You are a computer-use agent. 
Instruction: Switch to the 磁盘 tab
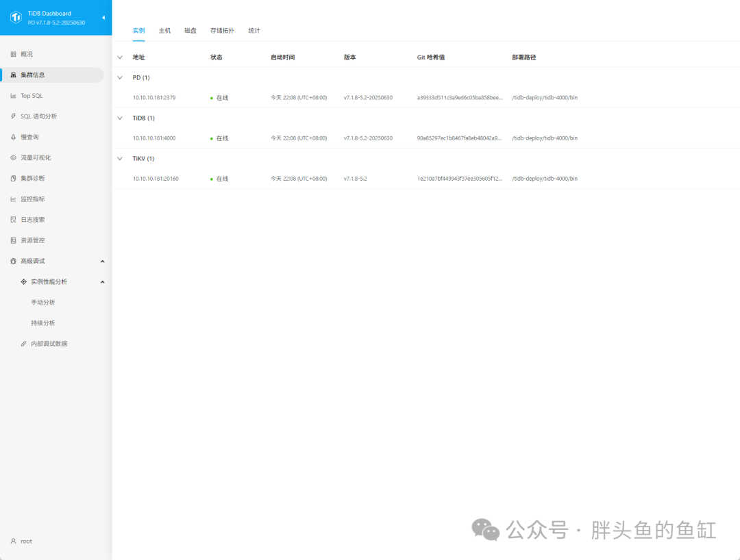tap(190, 31)
